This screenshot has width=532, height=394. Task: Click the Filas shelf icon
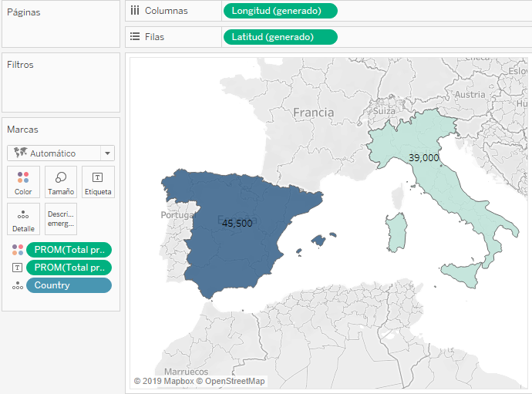[135, 36]
